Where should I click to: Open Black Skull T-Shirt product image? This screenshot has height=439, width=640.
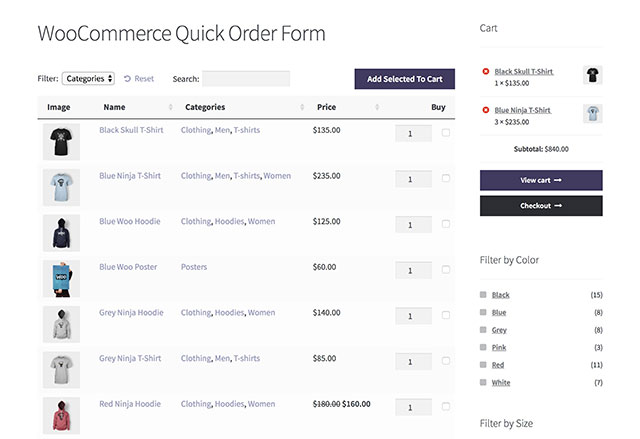(x=61, y=142)
